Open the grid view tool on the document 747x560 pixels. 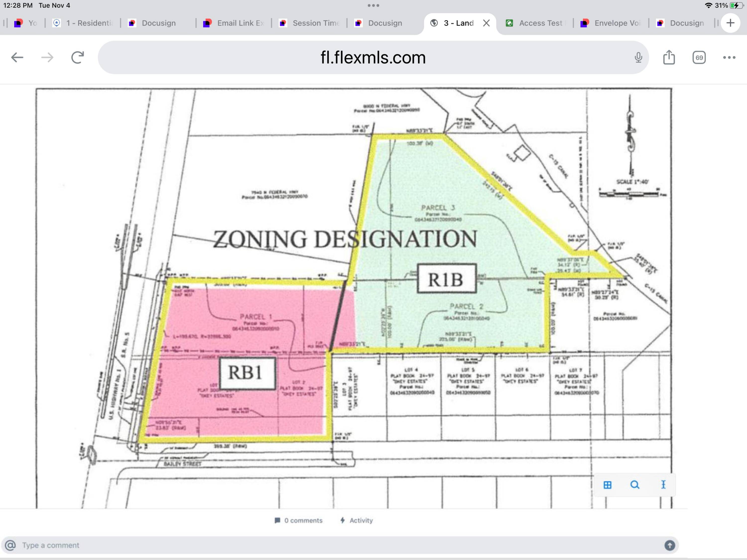pos(607,485)
